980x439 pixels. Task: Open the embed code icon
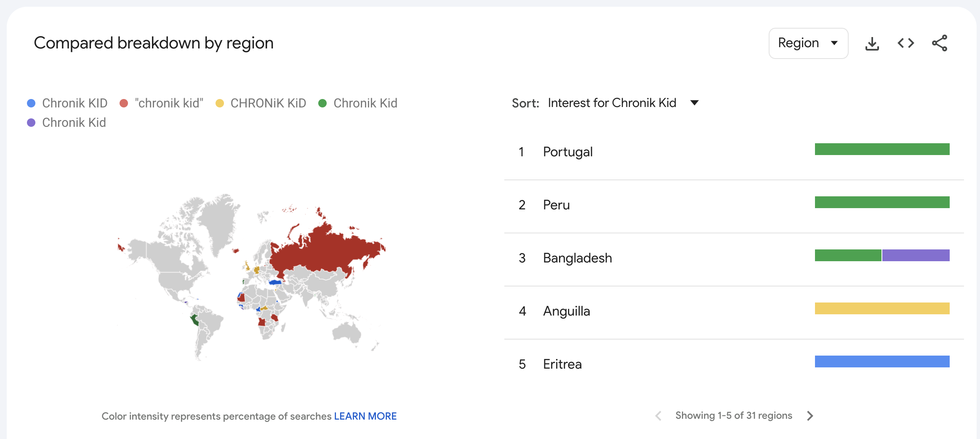tap(905, 43)
